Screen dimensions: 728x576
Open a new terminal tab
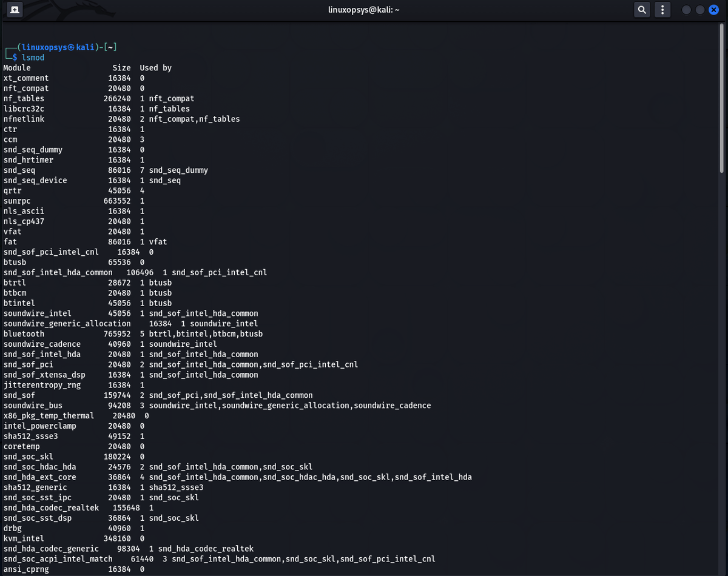pos(15,10)
